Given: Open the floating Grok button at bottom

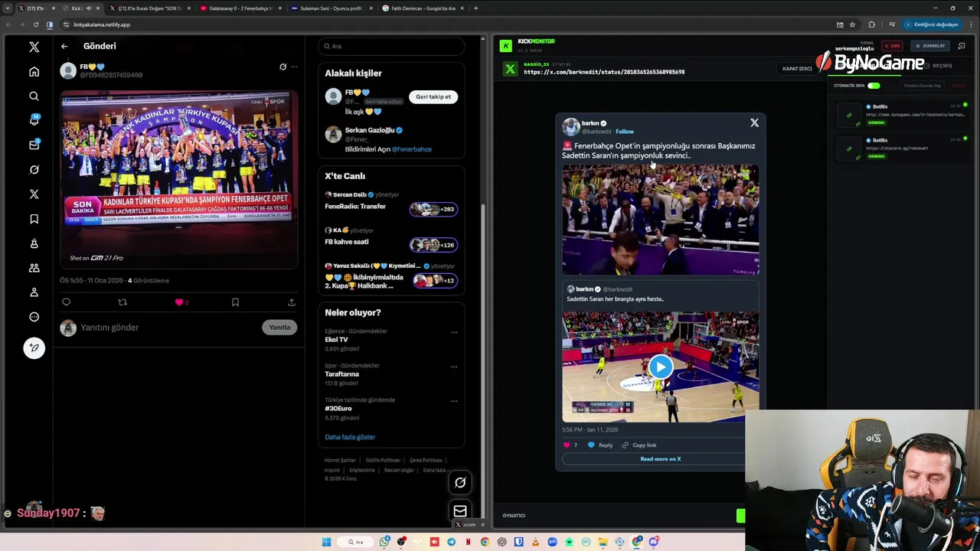Looking at the screenshot, I should (x=460, y=482).
